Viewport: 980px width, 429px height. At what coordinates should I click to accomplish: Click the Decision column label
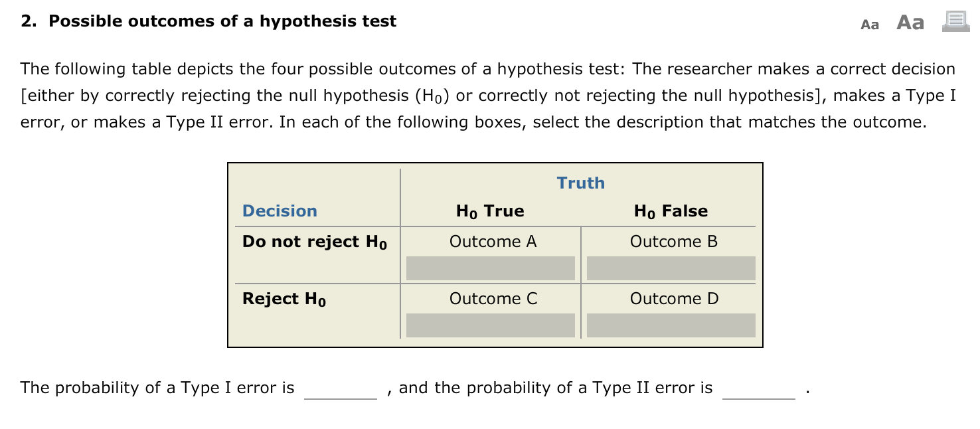[279, 211]
